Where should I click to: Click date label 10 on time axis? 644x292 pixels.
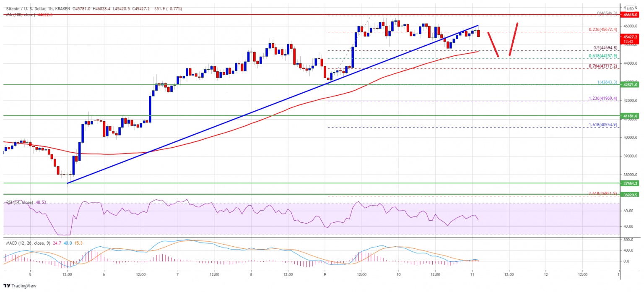tap(398, 275)
